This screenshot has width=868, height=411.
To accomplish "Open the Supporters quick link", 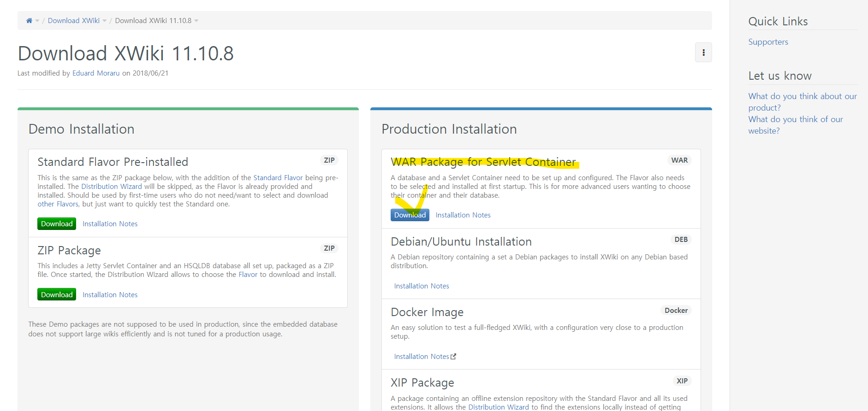I will (x=768, y=42).
